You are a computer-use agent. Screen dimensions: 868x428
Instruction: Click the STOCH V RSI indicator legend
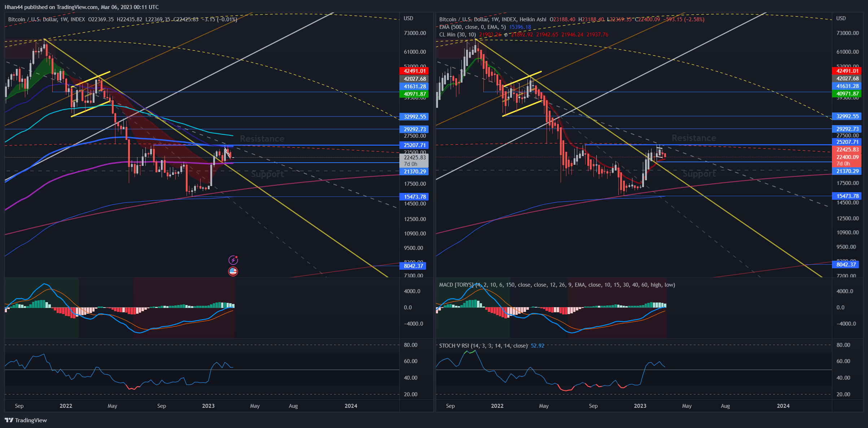pos(483,345)
